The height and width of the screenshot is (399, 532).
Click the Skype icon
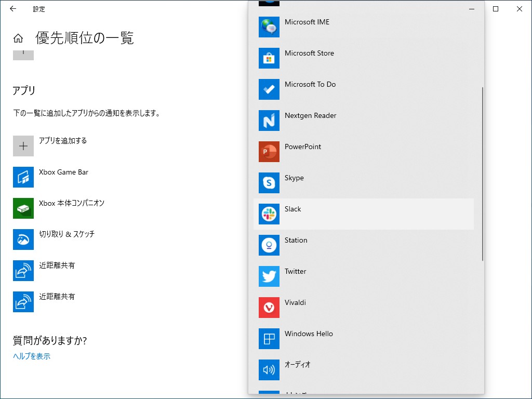tap(269, 183)
